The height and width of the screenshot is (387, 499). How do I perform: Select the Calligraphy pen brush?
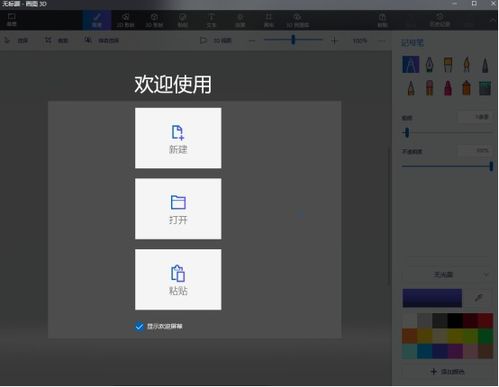(429, 65)
